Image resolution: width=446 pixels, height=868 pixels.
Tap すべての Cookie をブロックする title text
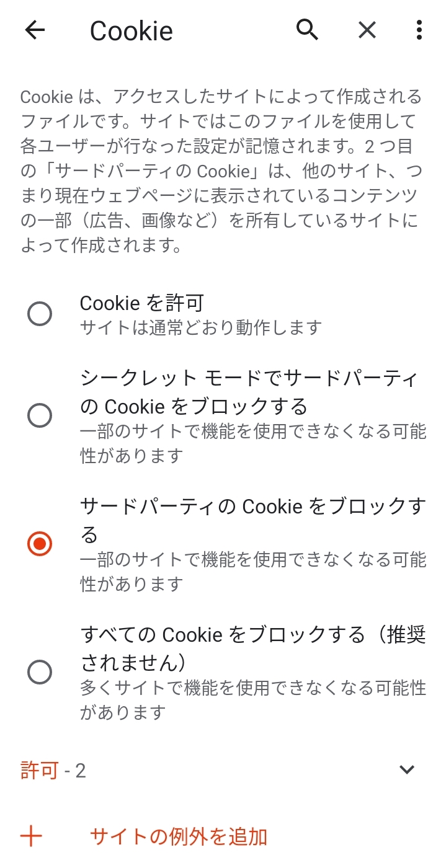point(253,648)
